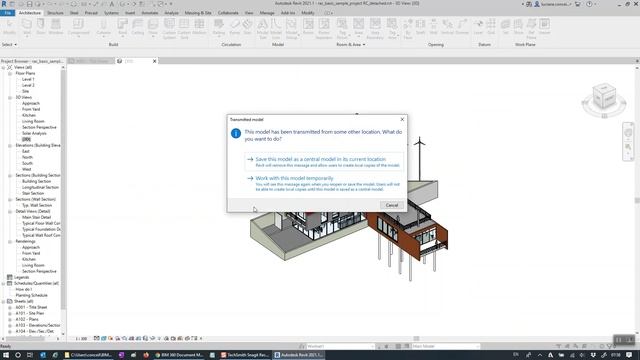The height and width of the screenshot is (360, 640).
Task: Click the 1:100 view scale control
Action: (81, 338)
